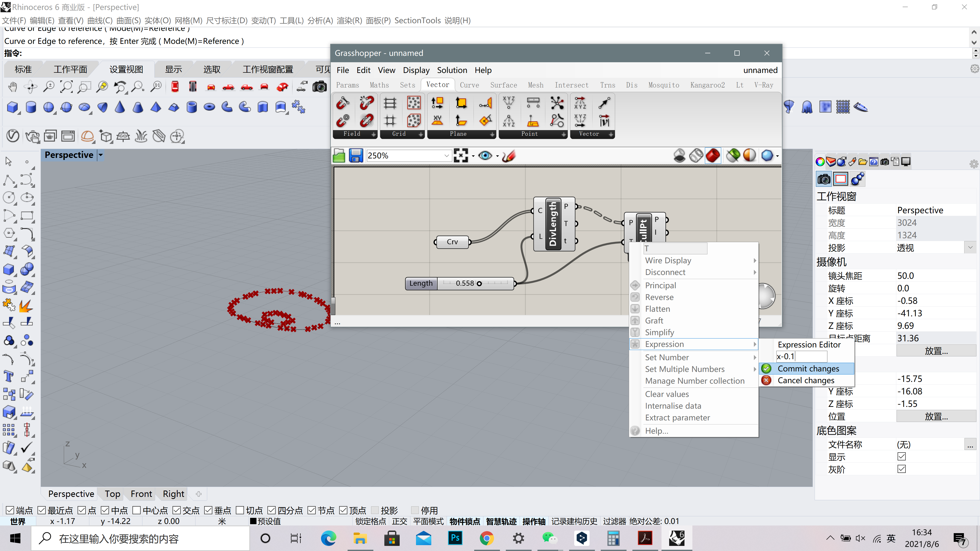The height and width of the screenshot is (551, 980).
Task: Click the Windows taskbar search box
Action: point(140,539)
